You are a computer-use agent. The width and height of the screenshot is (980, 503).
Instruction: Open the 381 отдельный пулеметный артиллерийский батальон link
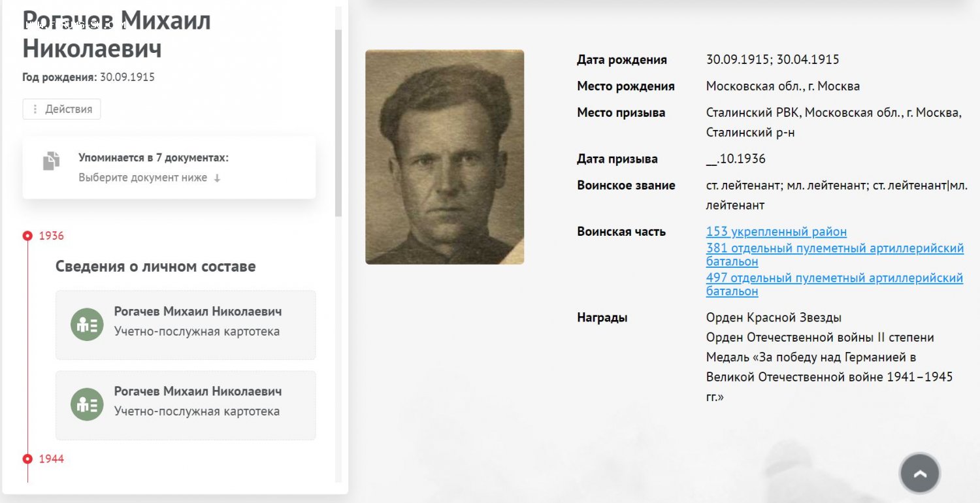point(835,255)
